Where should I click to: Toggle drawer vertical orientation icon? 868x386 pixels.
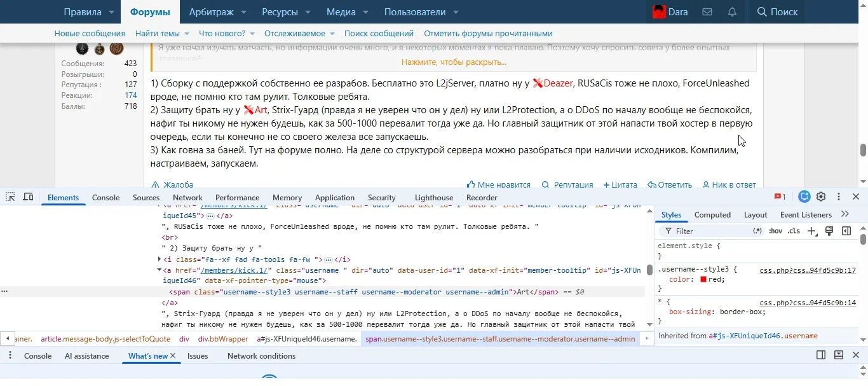pos(821,355)
